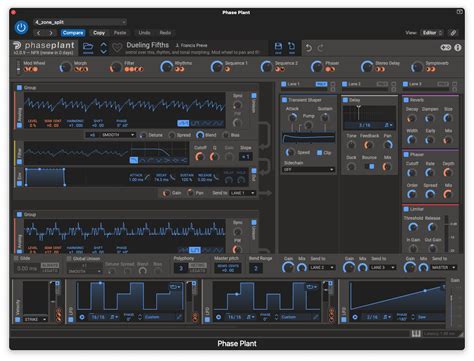Click the Polyphony value field
Viewport: 474px width, 361px height.
pos(181,268)
